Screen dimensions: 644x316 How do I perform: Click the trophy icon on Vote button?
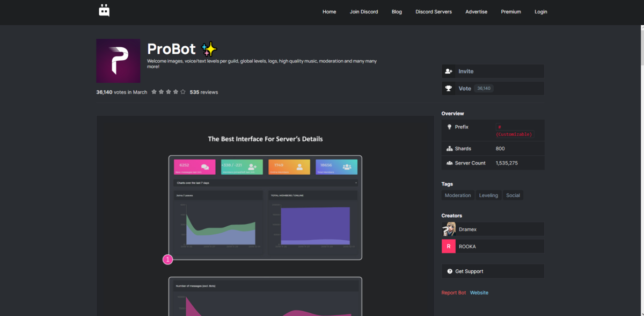pyautogui.click(x=449, y=89)
